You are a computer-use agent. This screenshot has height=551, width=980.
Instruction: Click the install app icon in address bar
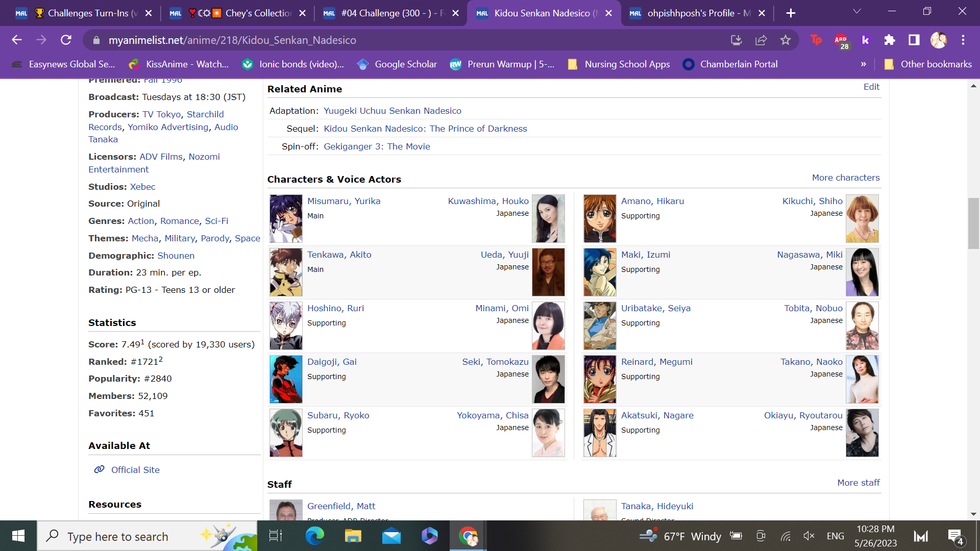pos(736,40)
